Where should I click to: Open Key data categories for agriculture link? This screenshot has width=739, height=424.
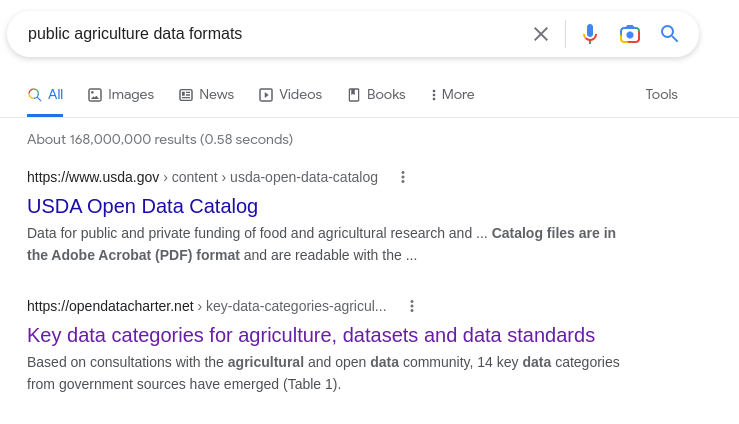click(311, 335)
